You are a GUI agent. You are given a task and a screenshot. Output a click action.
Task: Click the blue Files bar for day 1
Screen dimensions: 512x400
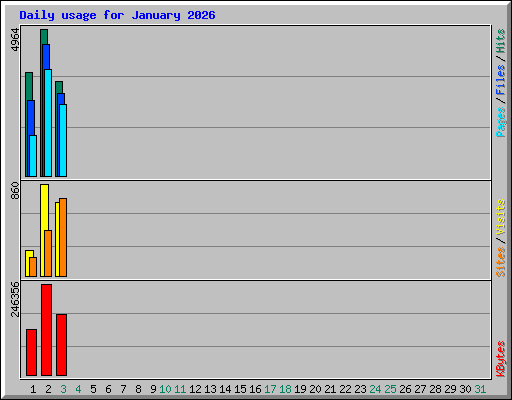[31, 117]
